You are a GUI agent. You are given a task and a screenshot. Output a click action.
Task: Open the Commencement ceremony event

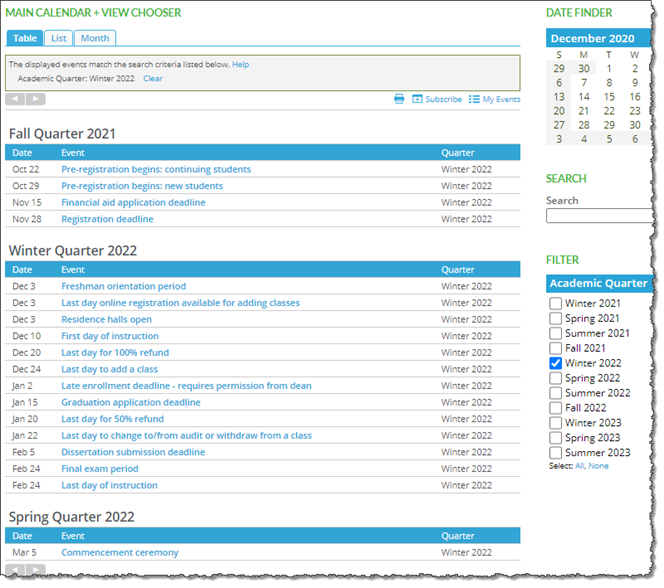tap(119, 552)
